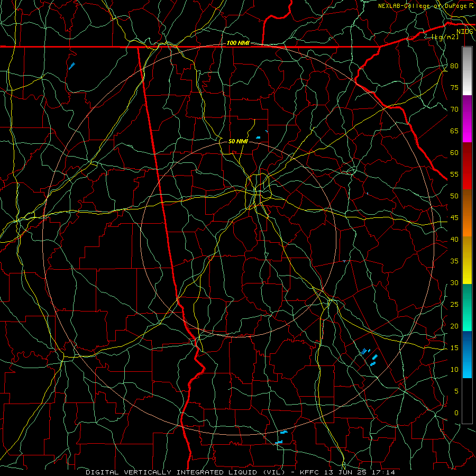Click the legend value 65

(x=454, y=131)
